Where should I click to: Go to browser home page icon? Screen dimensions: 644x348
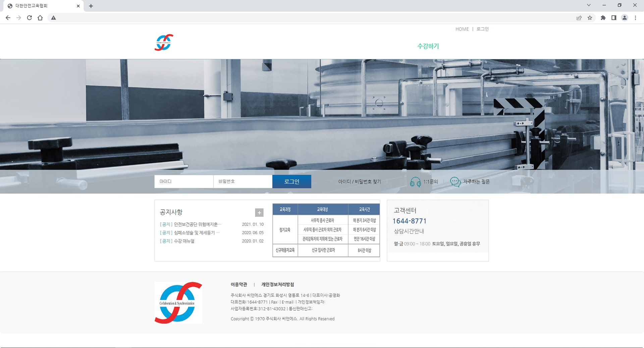tap(40, 18)
